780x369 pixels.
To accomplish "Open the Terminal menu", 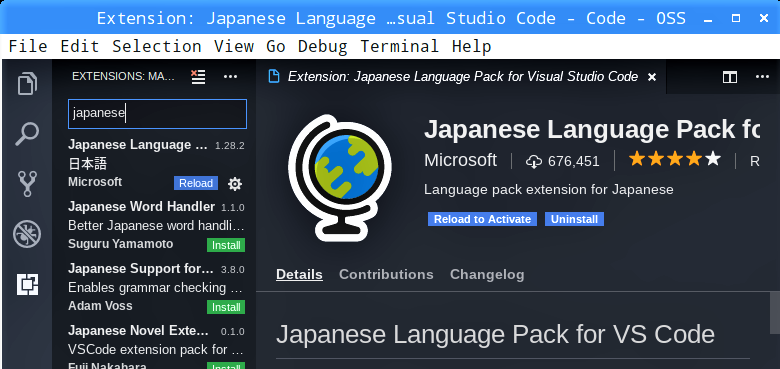I will coord(399,46).
